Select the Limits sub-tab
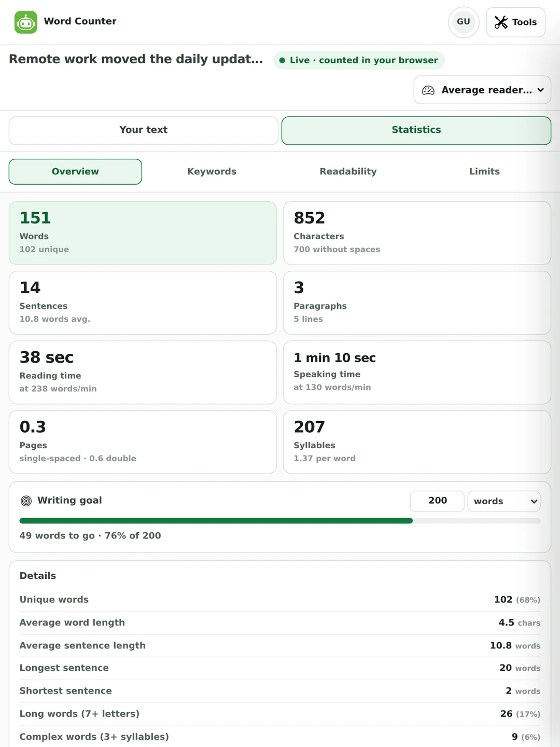Viewport: 560px width, 747px height. (484, 172)
